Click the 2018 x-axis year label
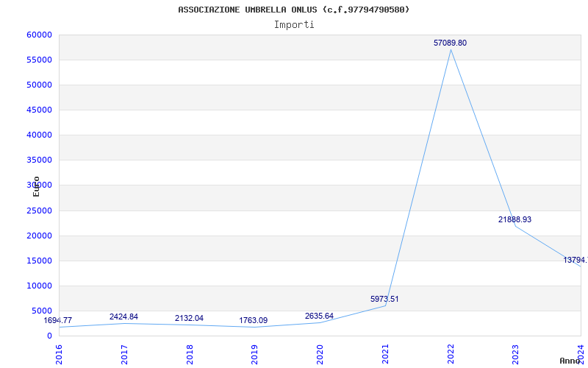This screenshot has width=588, height=368. click(190, 355)
